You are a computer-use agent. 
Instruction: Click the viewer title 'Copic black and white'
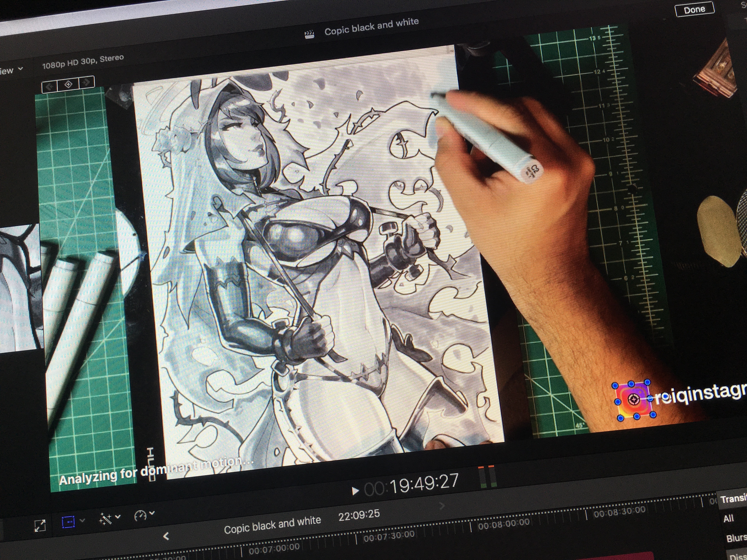click(371, 27)
